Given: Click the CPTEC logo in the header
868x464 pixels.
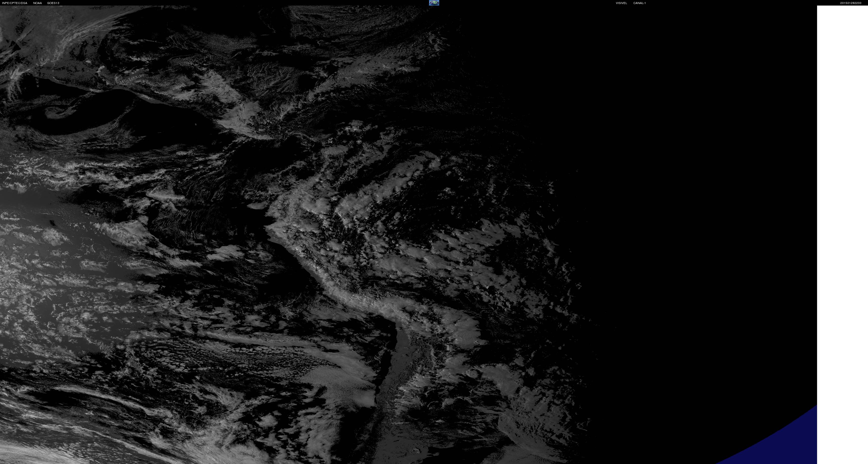Looking at the screenshot, I should pyautogui.click(x=434, y=3).
